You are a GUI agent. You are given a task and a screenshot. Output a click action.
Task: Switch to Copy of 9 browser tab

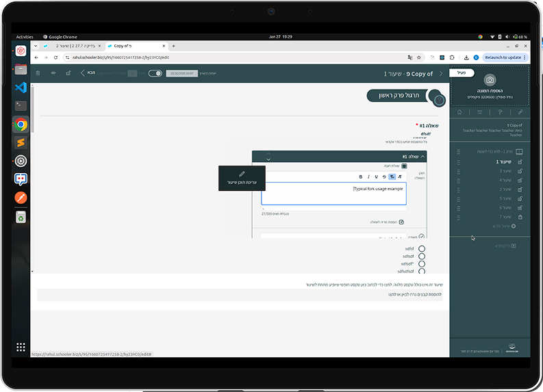coord(137,46)
